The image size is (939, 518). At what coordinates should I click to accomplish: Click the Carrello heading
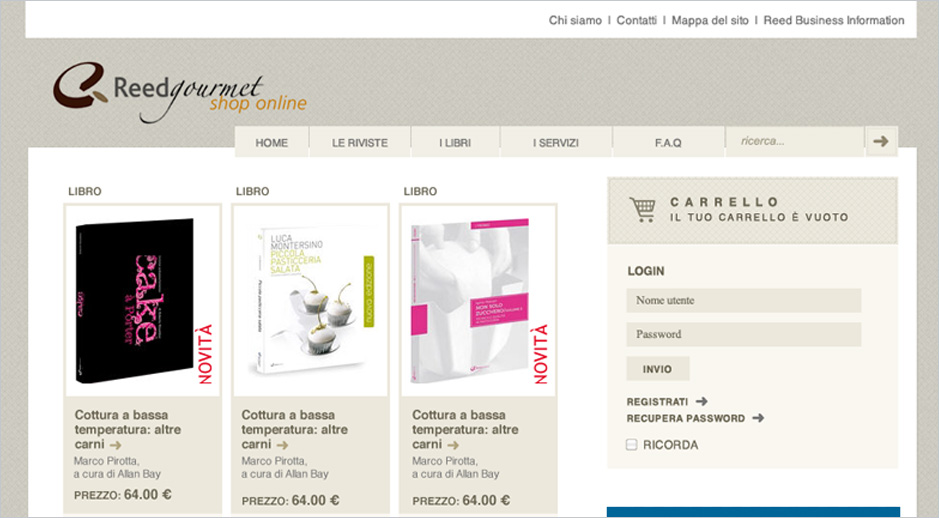724,202
